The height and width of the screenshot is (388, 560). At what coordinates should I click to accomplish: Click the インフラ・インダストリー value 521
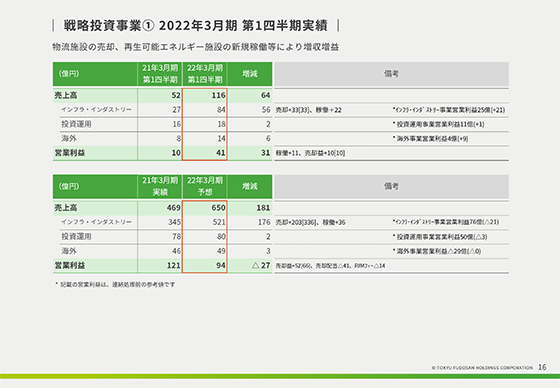pos(219,222)
